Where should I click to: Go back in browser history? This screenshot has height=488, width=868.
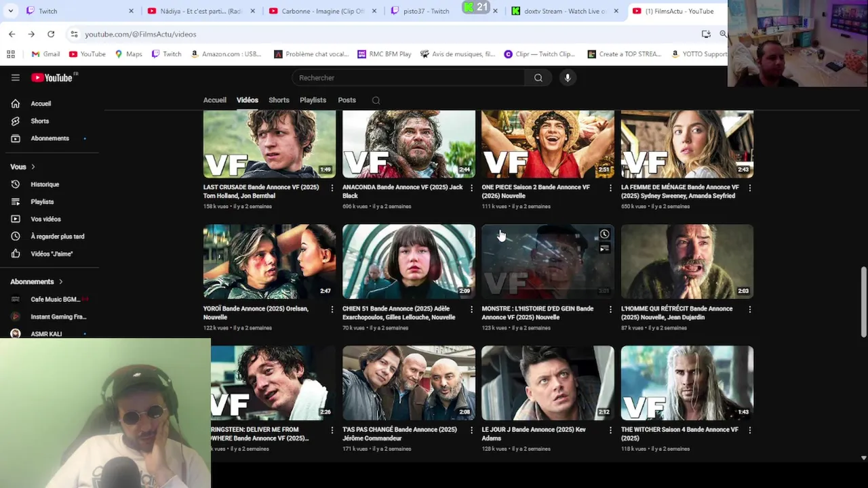(x=12, y=34)
